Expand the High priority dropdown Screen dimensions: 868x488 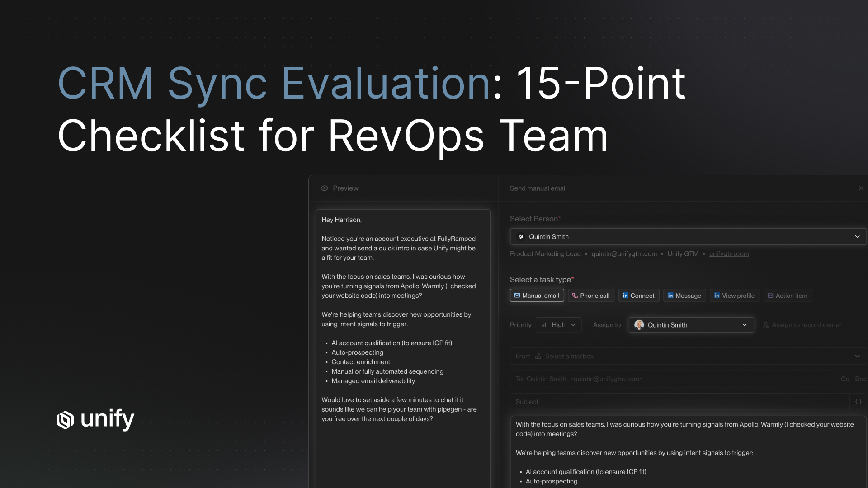tap(558, 325)
